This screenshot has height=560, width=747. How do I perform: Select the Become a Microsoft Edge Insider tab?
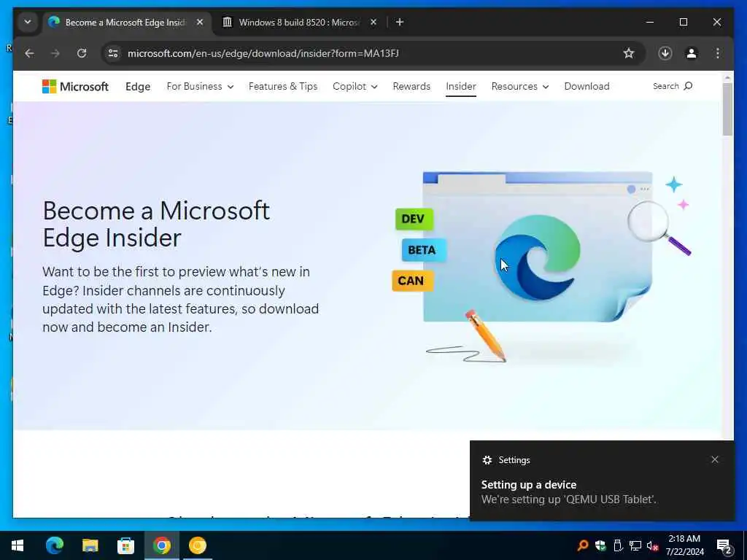(x=126, y=23)
